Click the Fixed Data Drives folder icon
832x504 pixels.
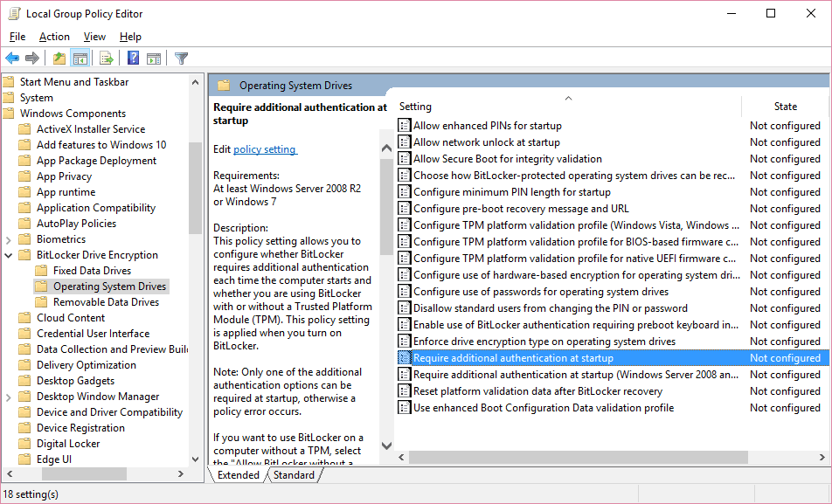pos(41,271)
